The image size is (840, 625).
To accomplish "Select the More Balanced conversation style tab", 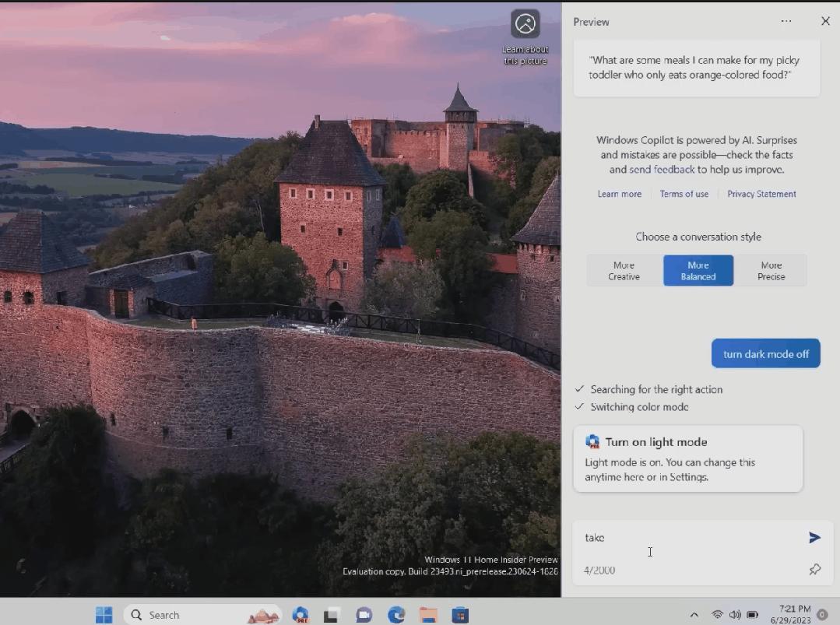I will click(x=698, y=270).
